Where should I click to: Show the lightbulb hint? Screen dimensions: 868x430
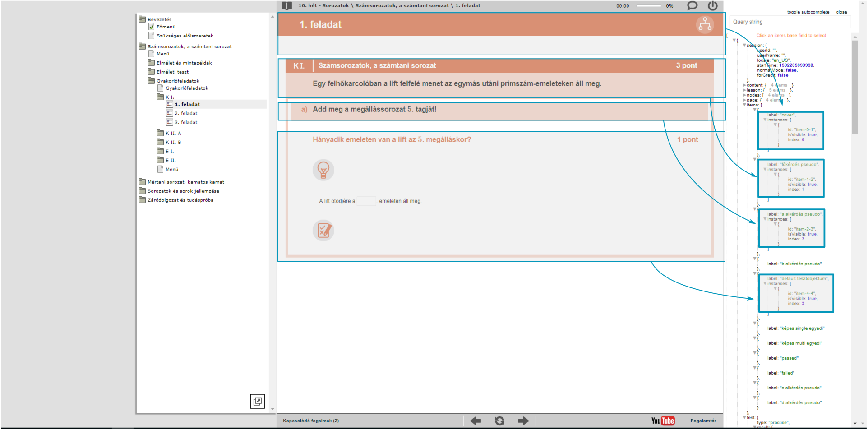323,170
